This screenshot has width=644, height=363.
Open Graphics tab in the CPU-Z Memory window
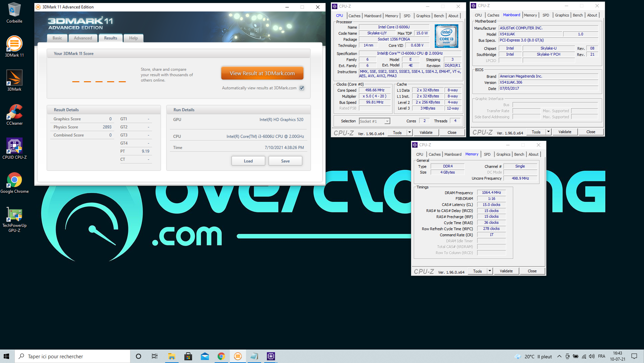503,154
